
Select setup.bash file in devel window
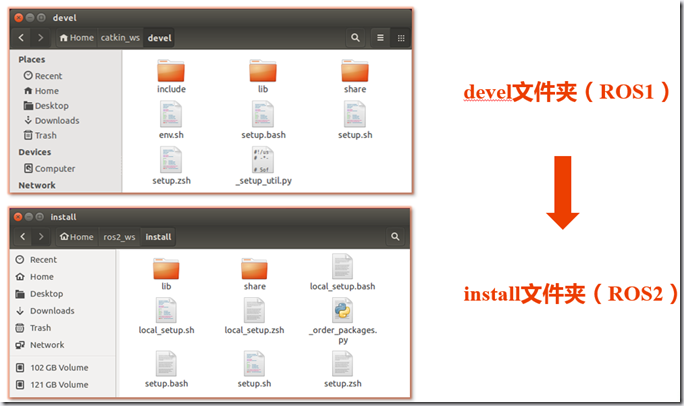[x=263, y=119]
